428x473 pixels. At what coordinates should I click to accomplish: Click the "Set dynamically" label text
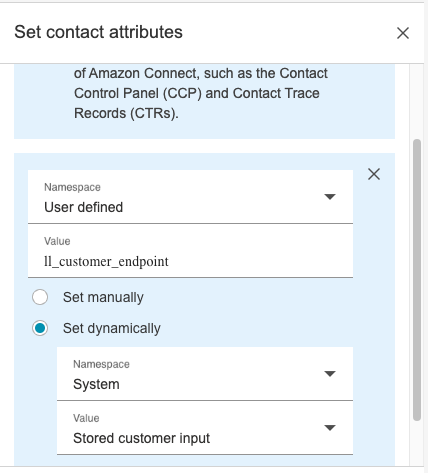(112, 329)
